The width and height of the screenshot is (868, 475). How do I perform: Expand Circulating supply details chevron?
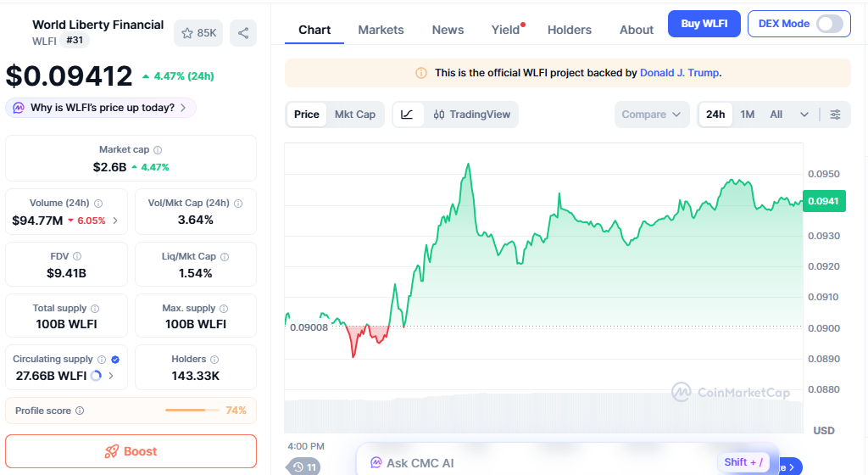pyautogui.click(x=111, y=376)
